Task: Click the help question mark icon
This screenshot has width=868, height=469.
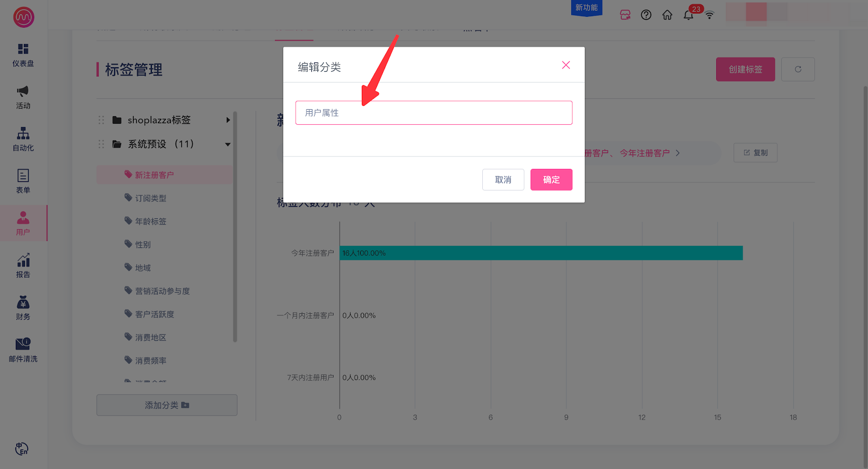Action: pos(646,15)
